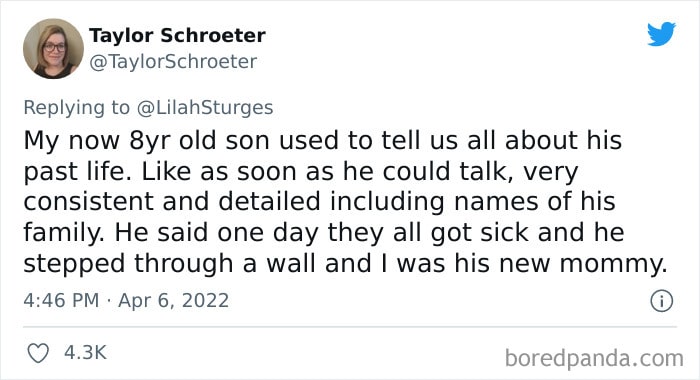Viewport: 700px width, 380px height.
Task: Click the 'Replying to' label
Action: [76, 108]
